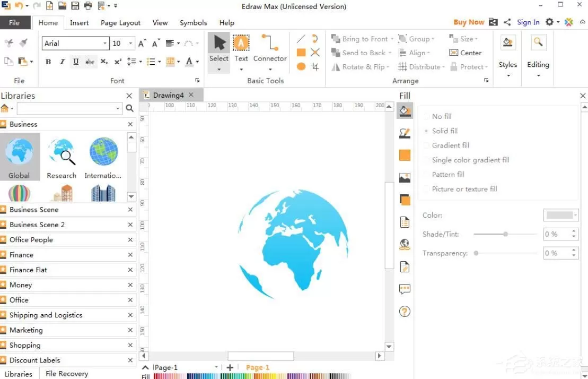Open the share icon in title area
Image resolution: width=588 pixels, height=379 pixels.
tap(507, 22)
